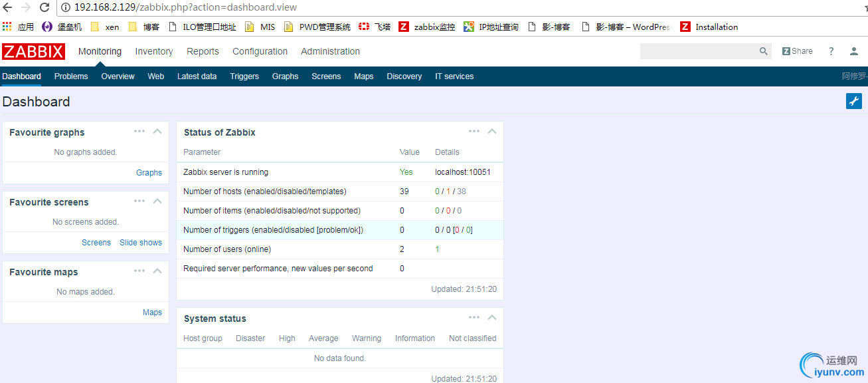
Task: Follow the Screens link in Favourite screens
Action: click(96, 243)
